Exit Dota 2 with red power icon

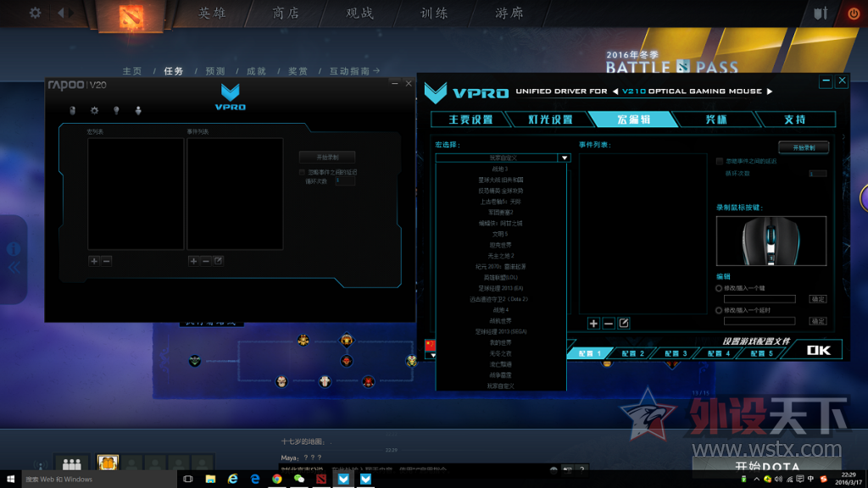coord(854,14)
